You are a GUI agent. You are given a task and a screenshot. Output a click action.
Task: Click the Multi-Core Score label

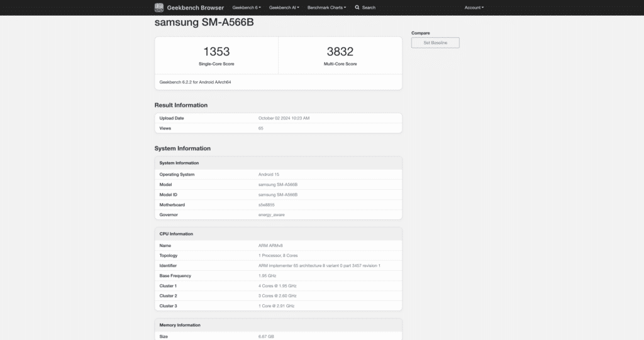[x=340, y=64]
